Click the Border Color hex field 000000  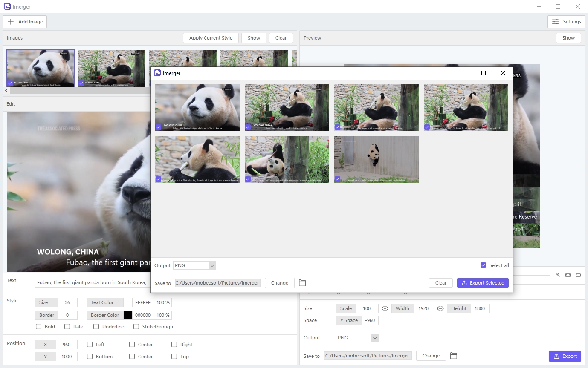click(x=143, y=315)
